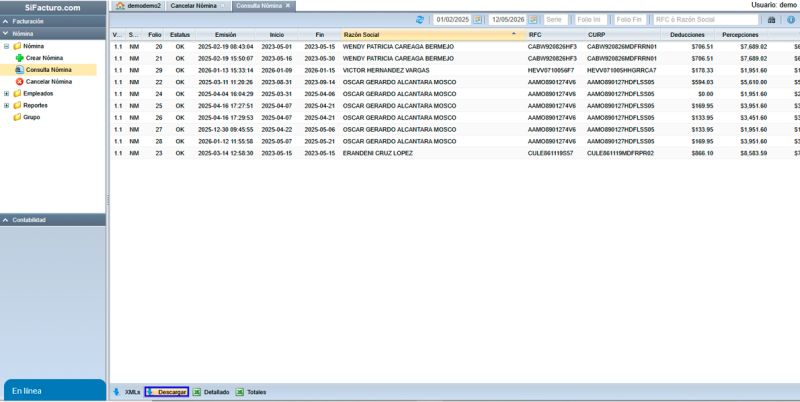800x402 pixels.
Task: Export the Totales Excel report
Action: pyautogui.click(x=251, y=392)
